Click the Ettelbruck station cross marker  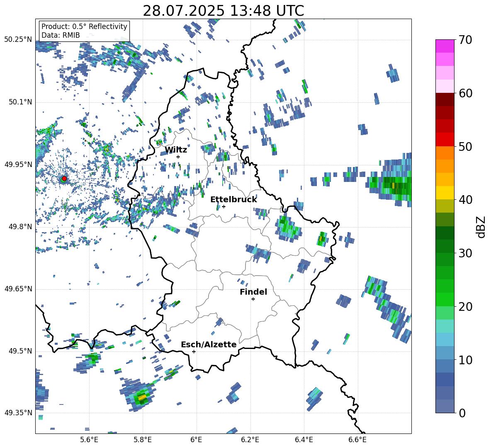point(224,206)
